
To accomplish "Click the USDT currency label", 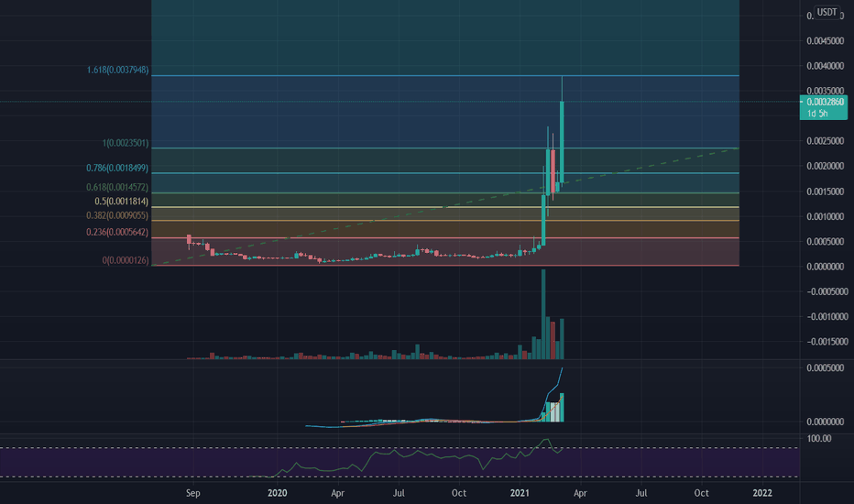I will (827, 12).
